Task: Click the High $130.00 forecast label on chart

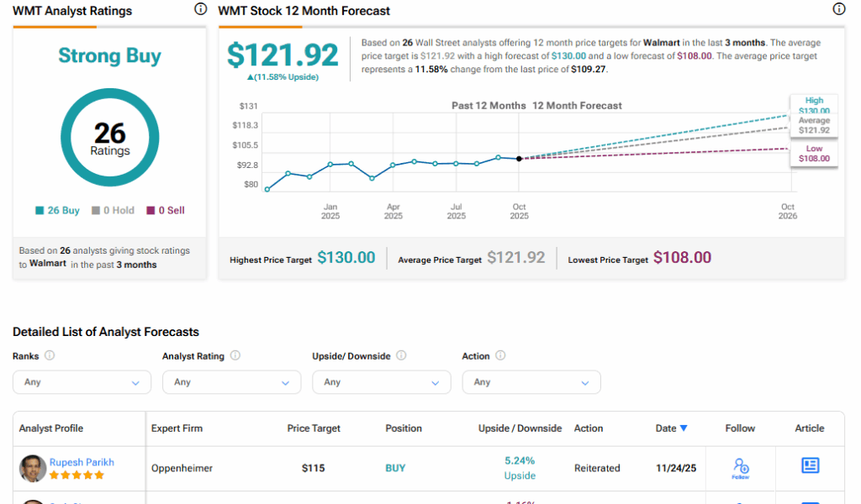Action: tap(813, 106)
